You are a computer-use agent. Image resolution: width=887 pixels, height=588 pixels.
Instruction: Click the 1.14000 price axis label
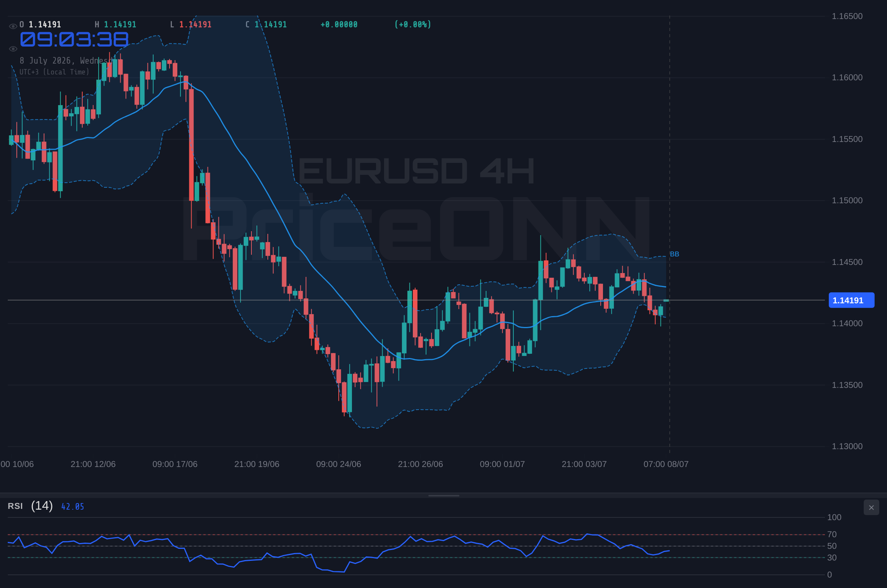coord(847,323)
